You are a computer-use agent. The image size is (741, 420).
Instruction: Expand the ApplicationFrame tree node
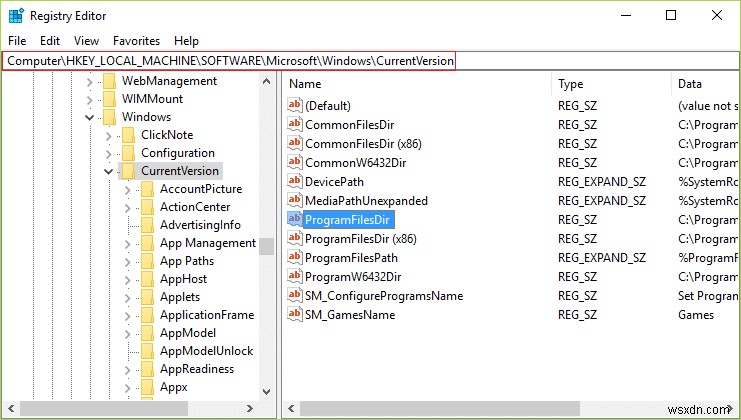click(127, 316)
